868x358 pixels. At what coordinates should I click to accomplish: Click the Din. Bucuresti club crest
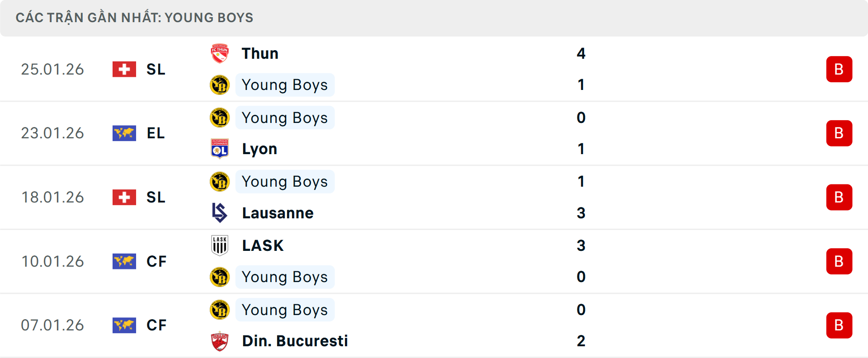pyautogui.click(x=220, y=341)
